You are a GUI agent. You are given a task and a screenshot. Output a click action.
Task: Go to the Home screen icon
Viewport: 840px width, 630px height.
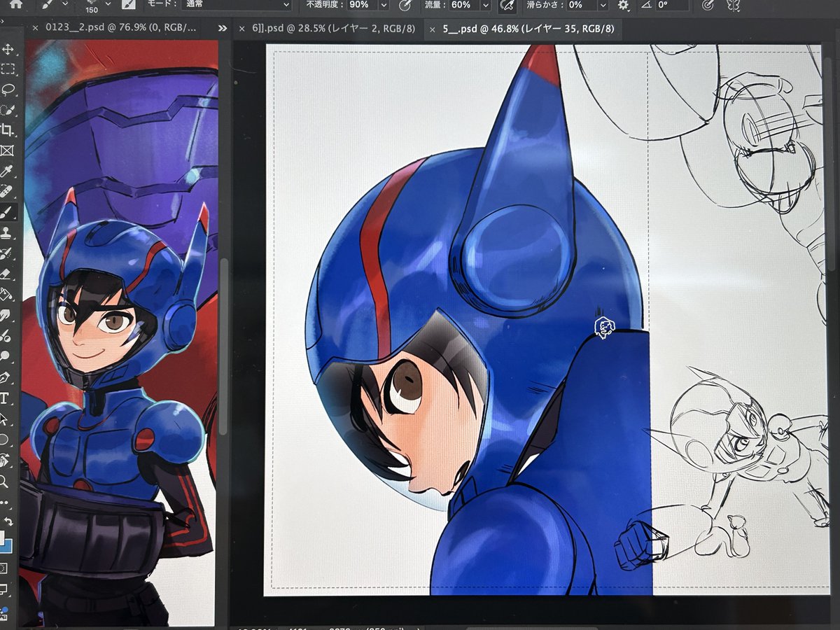coord(15,4)
